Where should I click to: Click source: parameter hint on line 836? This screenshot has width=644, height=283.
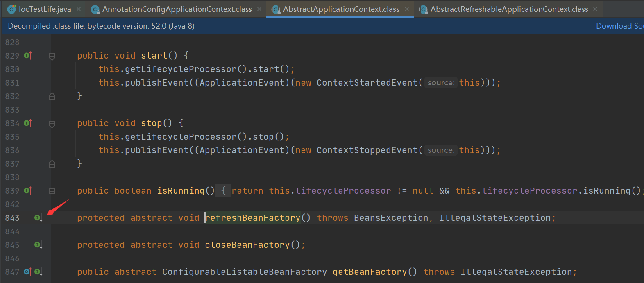(x=441, y=150)
